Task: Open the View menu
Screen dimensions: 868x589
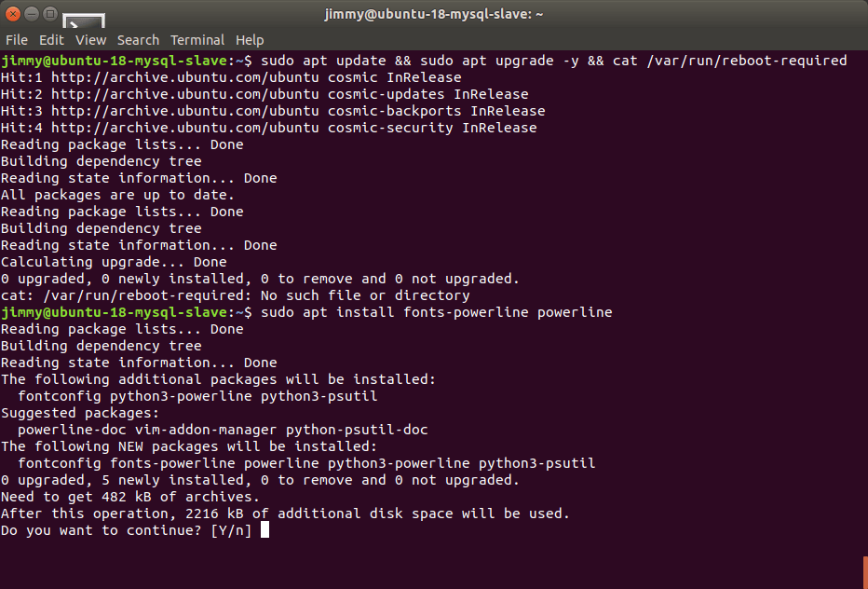Action: pos(90,40)
